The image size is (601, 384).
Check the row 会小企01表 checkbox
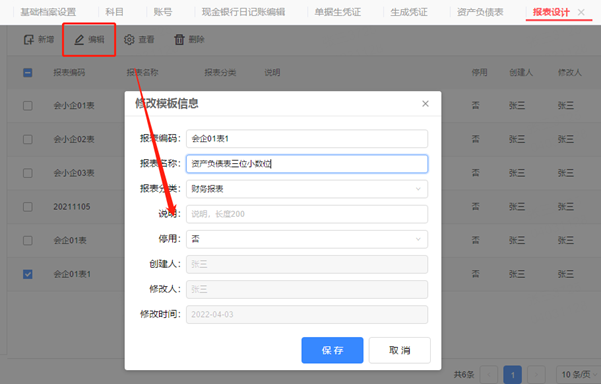[x=28, y=106]
